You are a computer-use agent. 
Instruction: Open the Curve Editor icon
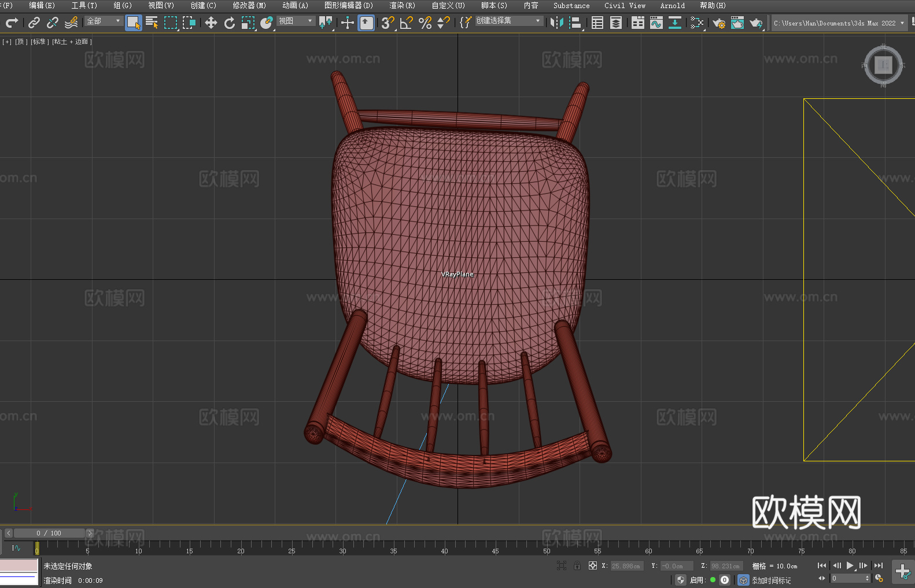(x=656, y=23)
